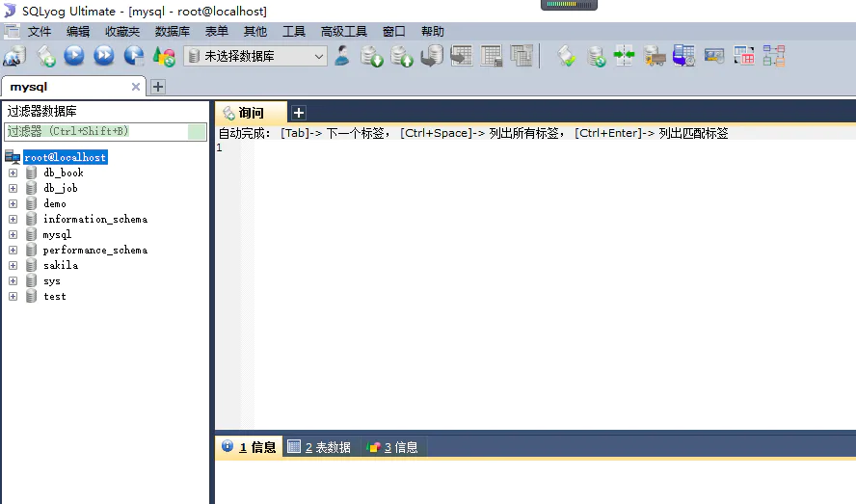Click the stacked duplicate tables icon
This screenshot has height=504, width=856.
[522, 56]
